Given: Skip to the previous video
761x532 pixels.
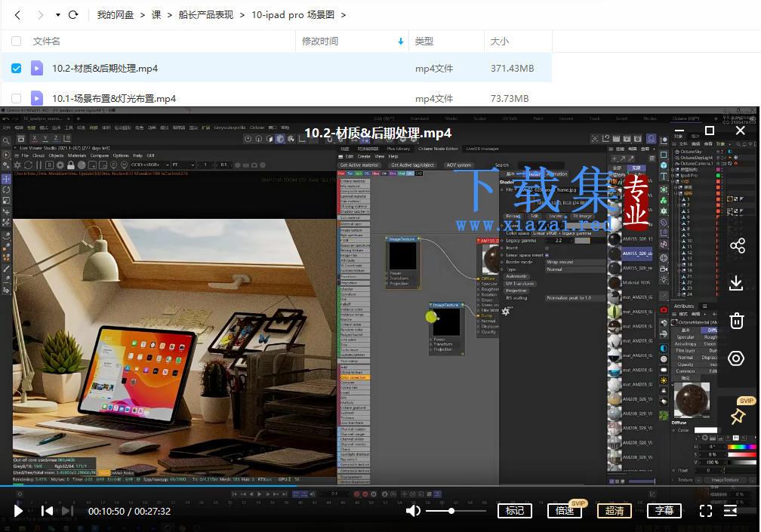Looking at the screenshot, I should point(47,511).
